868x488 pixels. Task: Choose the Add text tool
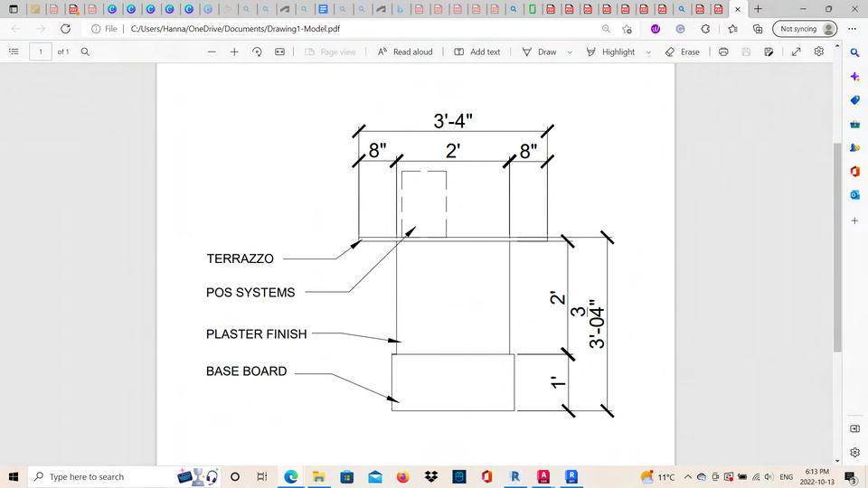point(477,52)
